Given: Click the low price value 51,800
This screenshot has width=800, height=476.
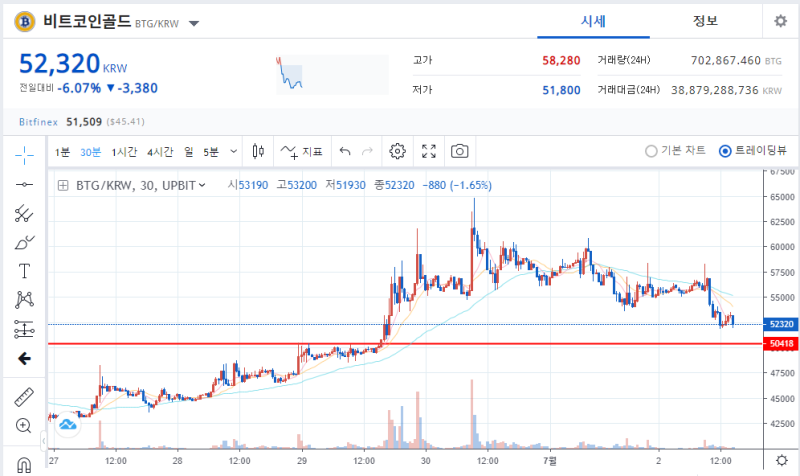Looking at the screenshot, I should click(x=561, y=90).
